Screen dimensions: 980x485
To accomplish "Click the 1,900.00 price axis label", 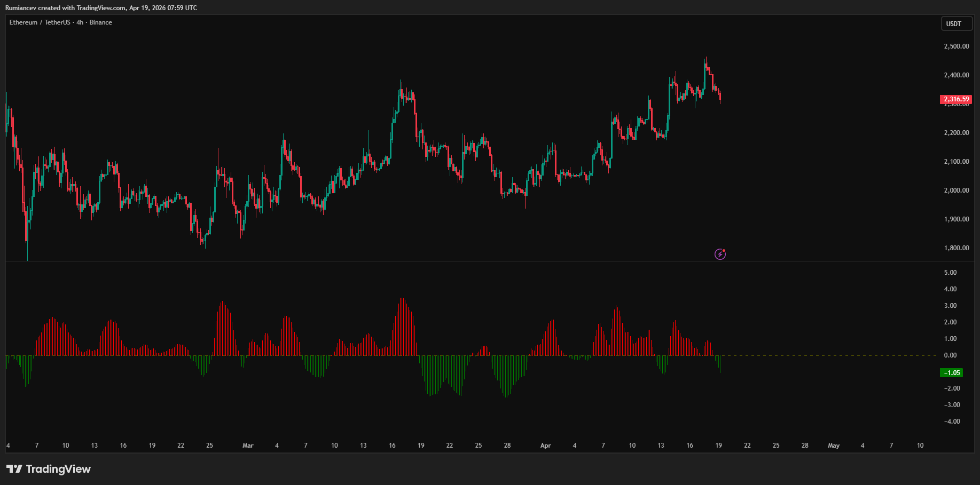I will tap(957, 219).
